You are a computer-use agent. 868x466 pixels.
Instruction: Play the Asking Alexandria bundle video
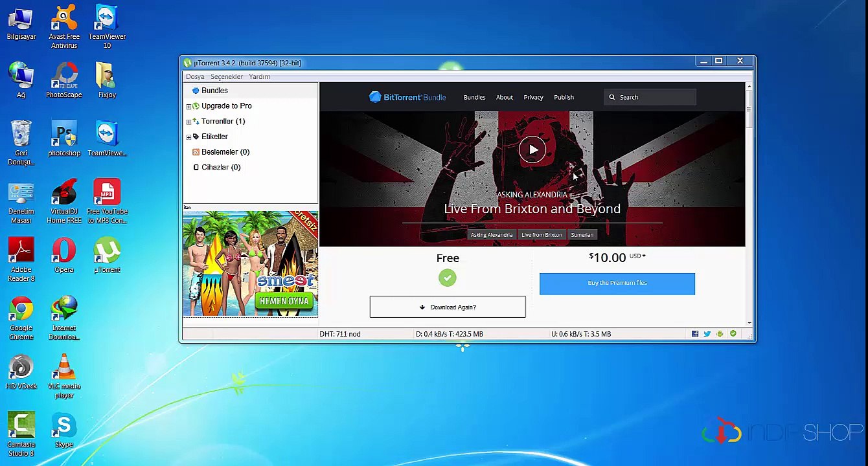(x=532, y=150)
